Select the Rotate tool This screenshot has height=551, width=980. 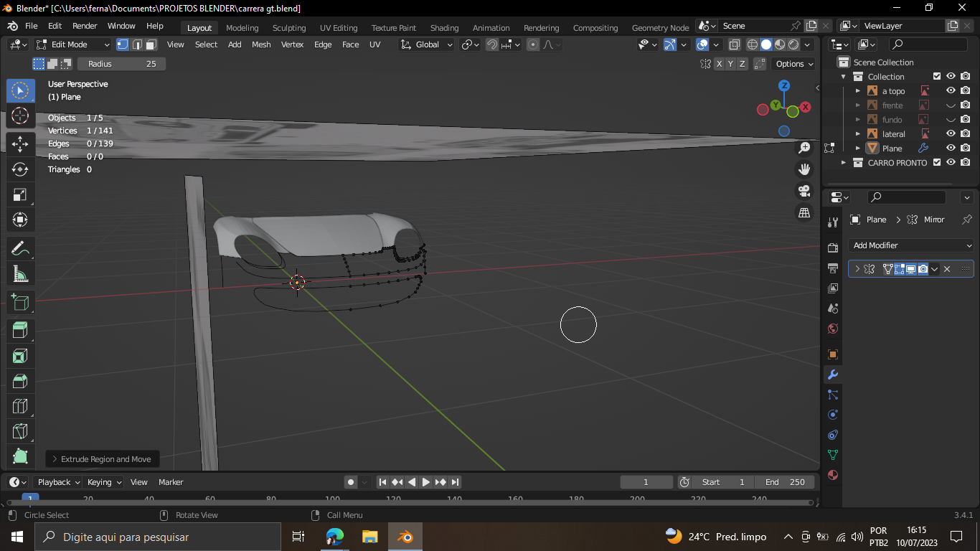coord(20,169)
